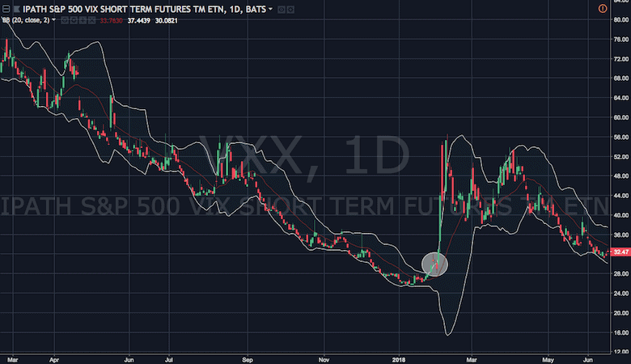This screenshot has width=631, height=364.
Task: Expand the BB (20, close, 2) indicator dropdown
Action: point(53,19)
